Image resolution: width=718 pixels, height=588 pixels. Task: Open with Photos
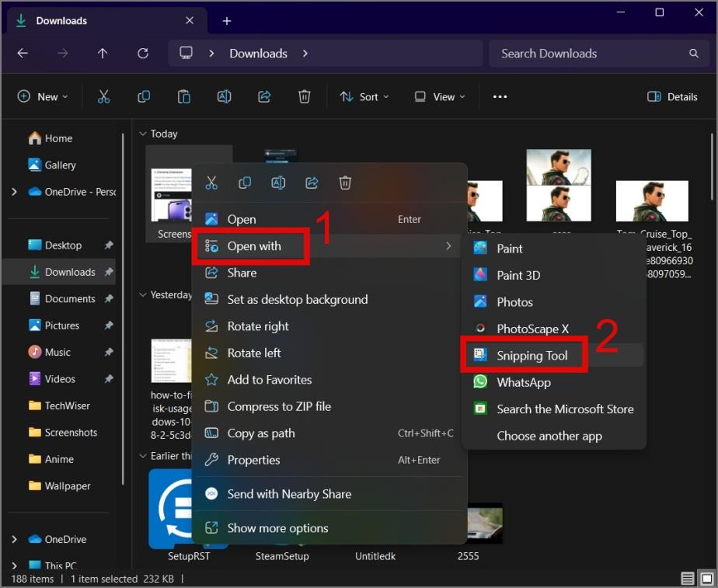pyautogui.click(x=554, y=302)
